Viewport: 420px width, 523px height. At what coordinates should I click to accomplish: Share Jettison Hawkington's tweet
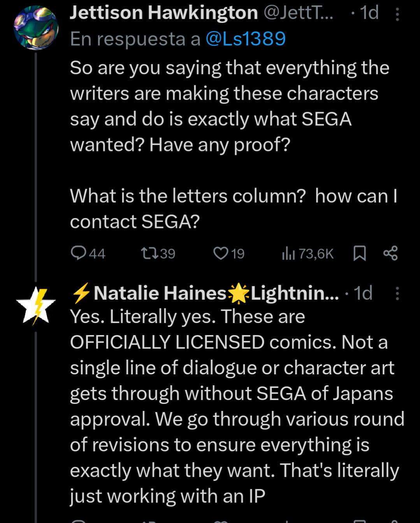[x=390, y=253]
